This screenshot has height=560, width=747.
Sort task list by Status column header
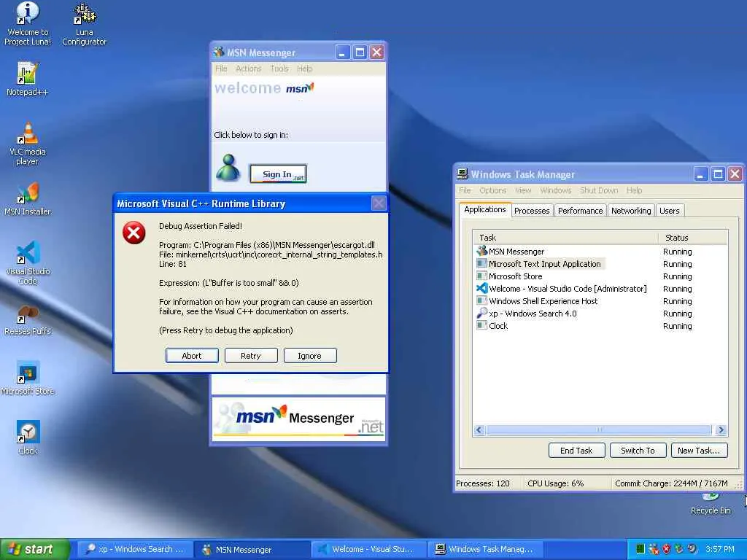tap(693, 238)
